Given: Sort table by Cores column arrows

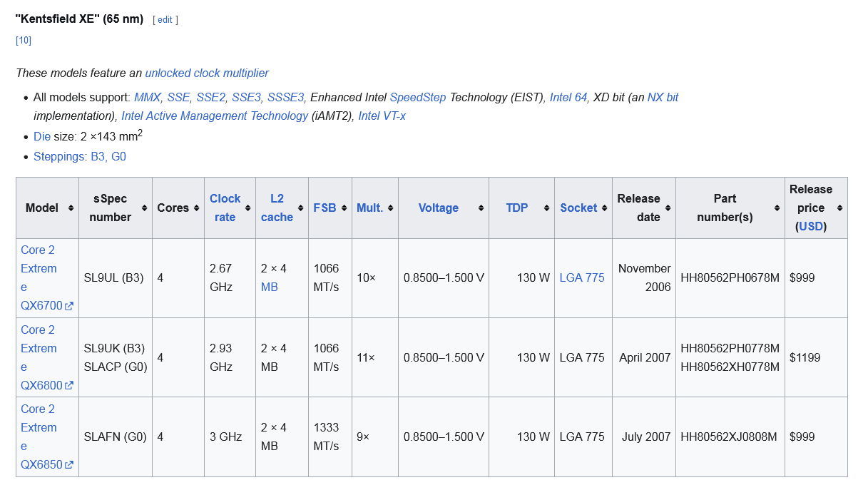Looking at the screenshot, I should pyautogui.click(x=196, y=208).
